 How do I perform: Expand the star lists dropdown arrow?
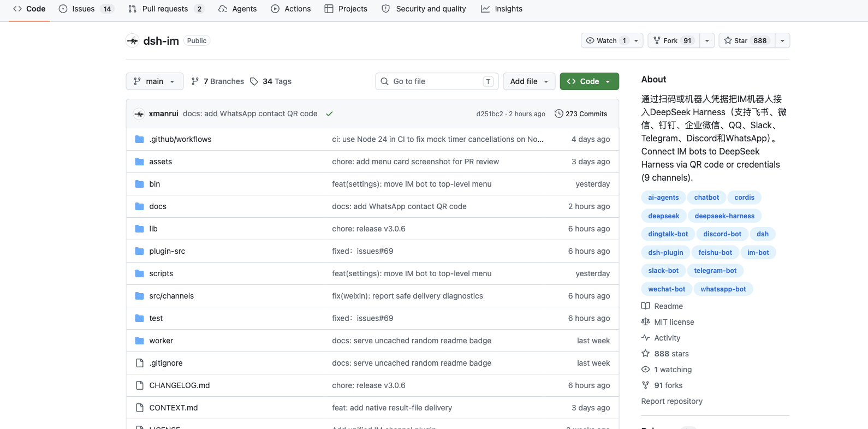pyautogui.click(x=782, y=41)
